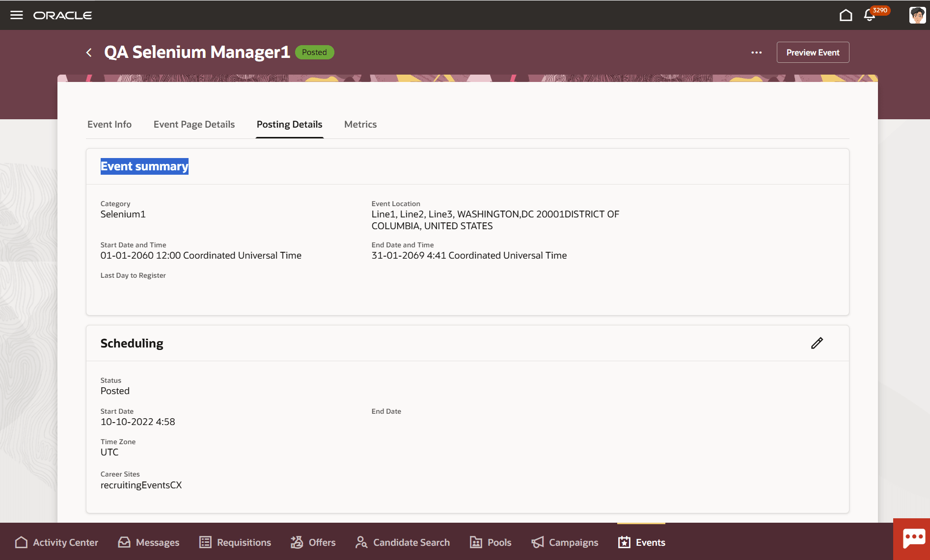Open Events in bottom navigation
This screenshot has height=560, width=930.
pyautogui.click(x=641, y=542)
